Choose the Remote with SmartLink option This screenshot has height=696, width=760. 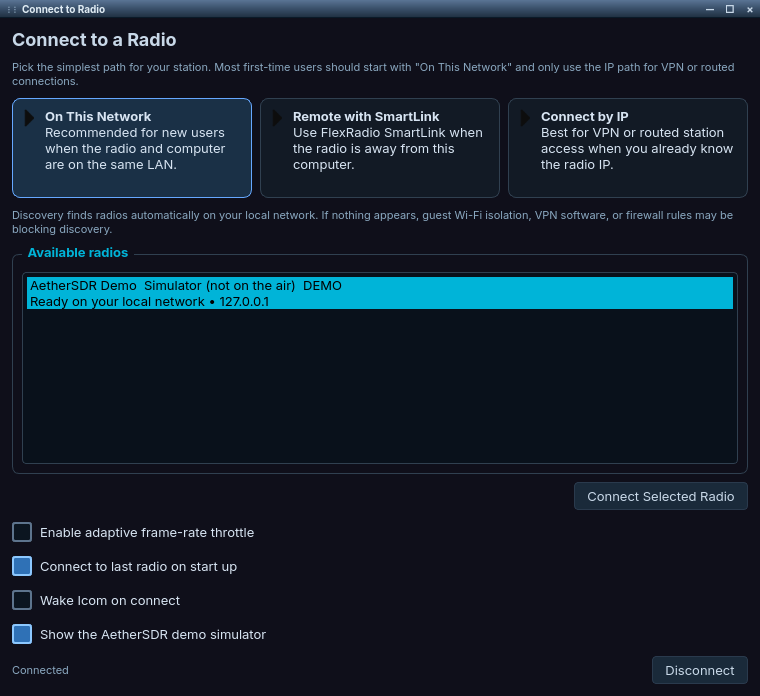pos(380,148)
